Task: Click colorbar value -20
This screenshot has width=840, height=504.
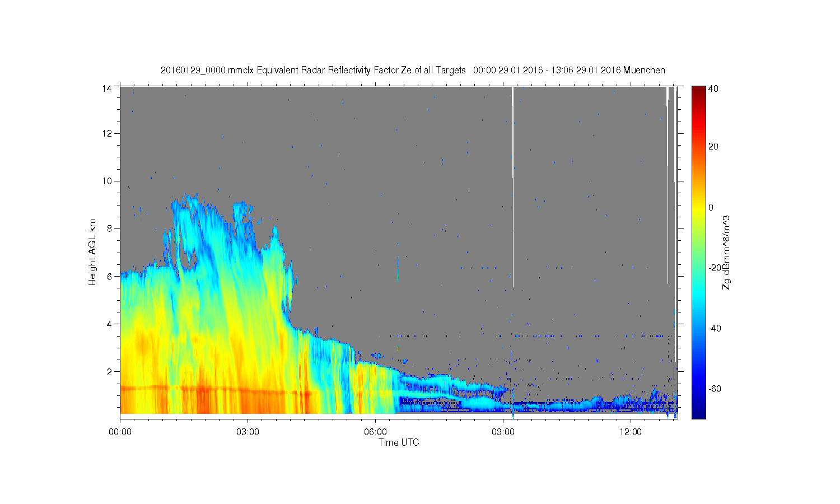Action: (715, 268)
